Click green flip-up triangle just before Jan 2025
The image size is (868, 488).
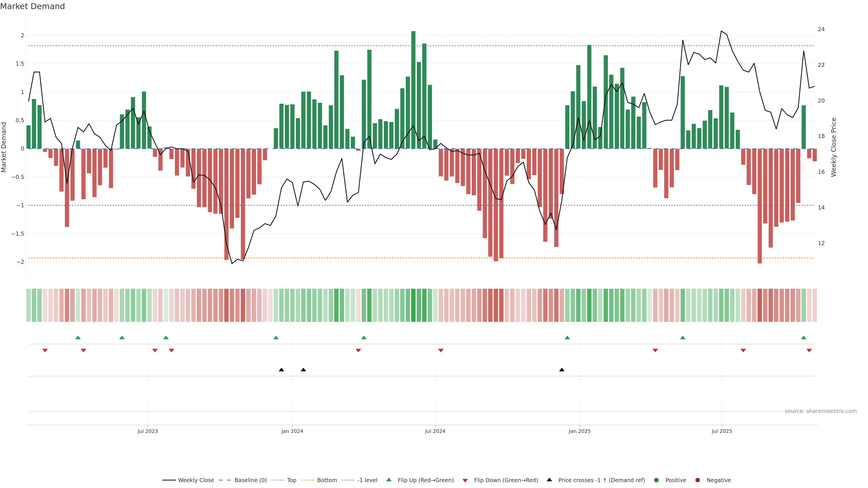(567, 338)
